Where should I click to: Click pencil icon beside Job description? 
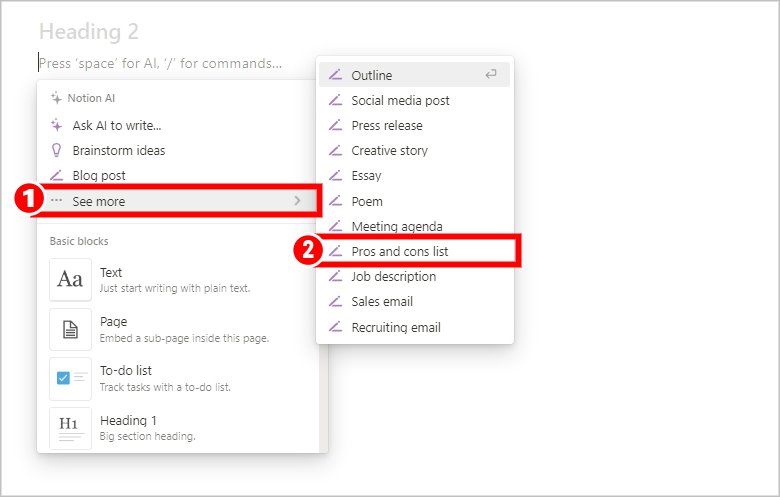(335, 276)
